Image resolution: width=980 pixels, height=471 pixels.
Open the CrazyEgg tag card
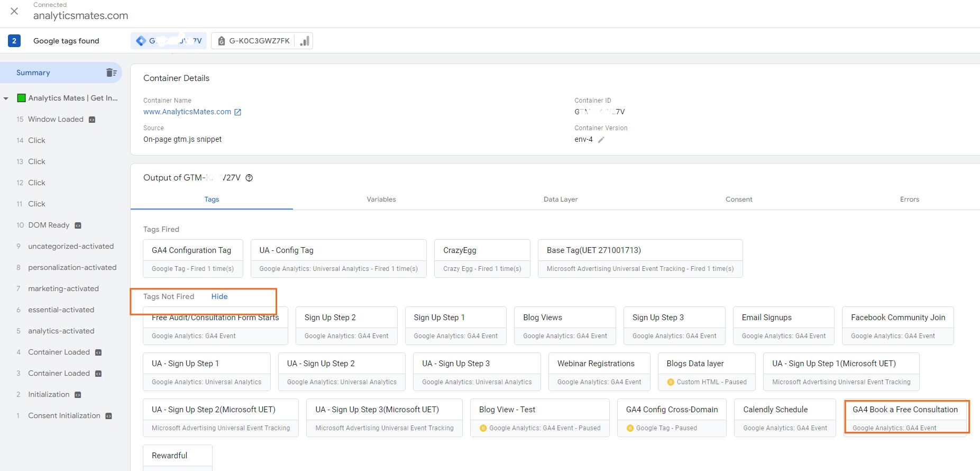tap(482, 258)
